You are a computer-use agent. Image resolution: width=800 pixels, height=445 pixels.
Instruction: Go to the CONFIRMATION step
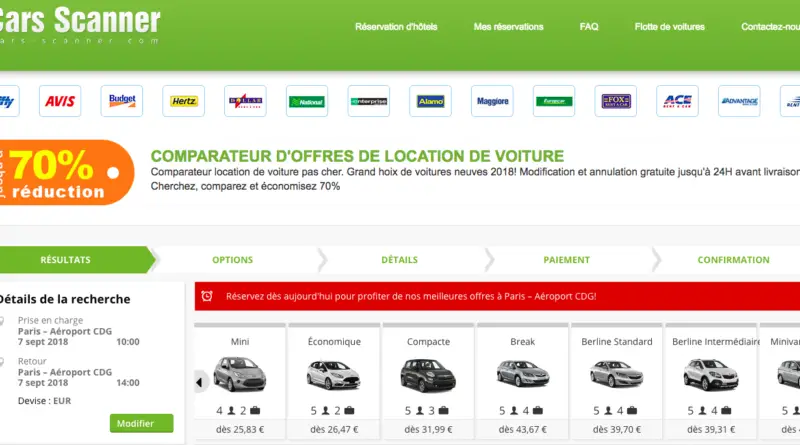coord(733,260)
